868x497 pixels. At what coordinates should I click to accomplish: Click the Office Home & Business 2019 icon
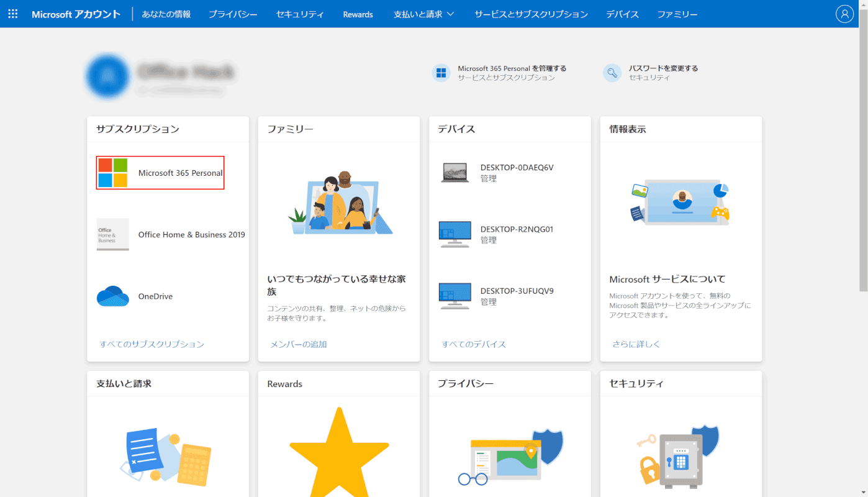coord(113,234)
